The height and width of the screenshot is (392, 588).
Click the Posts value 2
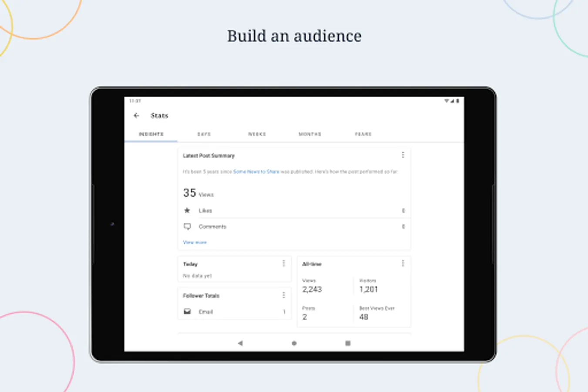tap(305, 317)
